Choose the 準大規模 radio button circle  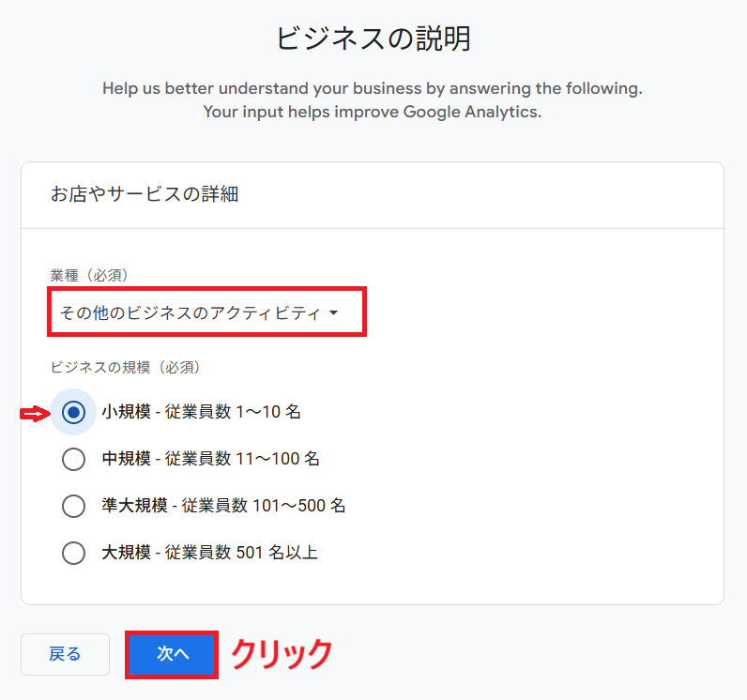coord(73,506)
